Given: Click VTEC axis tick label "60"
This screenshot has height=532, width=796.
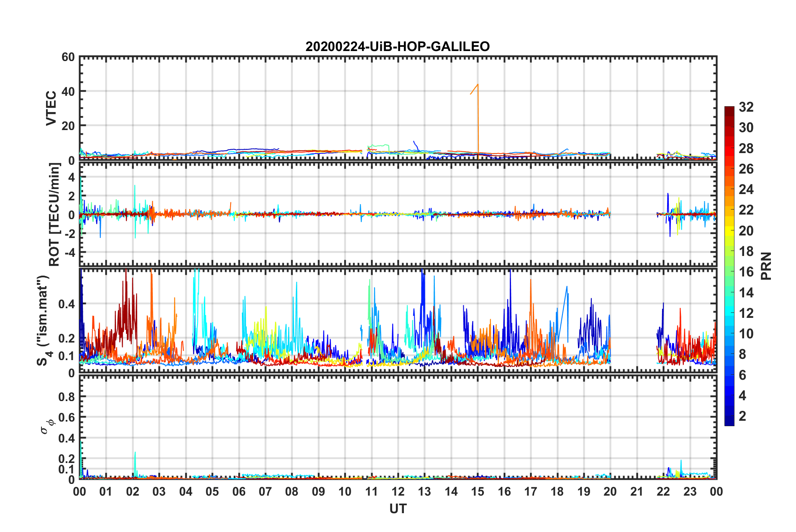Looking at the screenshot, I should pos(68,57).
